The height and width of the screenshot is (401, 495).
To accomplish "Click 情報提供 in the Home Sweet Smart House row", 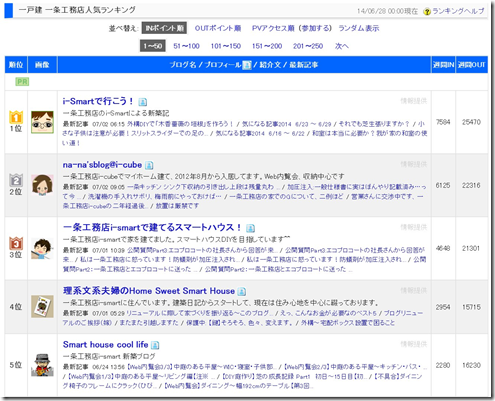I will pos(413,290).
